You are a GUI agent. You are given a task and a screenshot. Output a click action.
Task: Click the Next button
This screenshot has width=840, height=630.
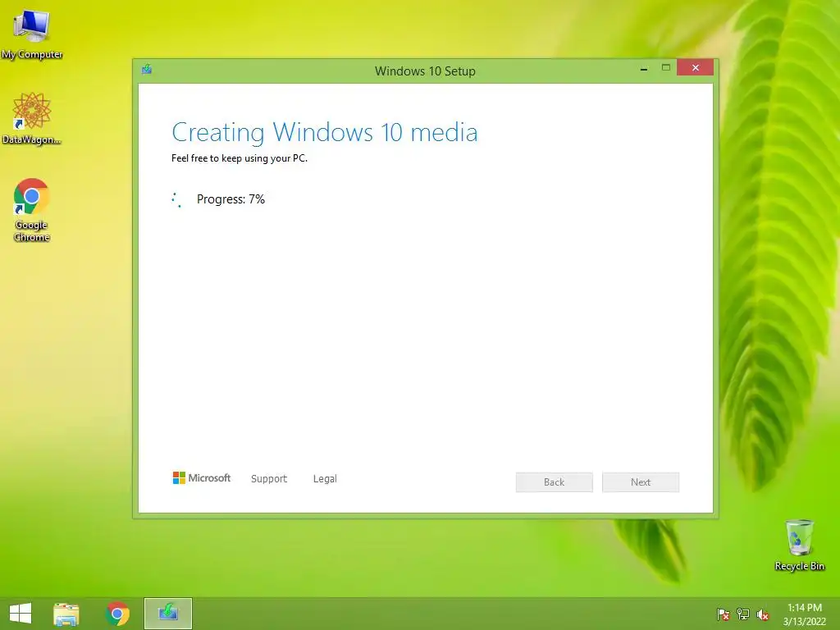641,482
